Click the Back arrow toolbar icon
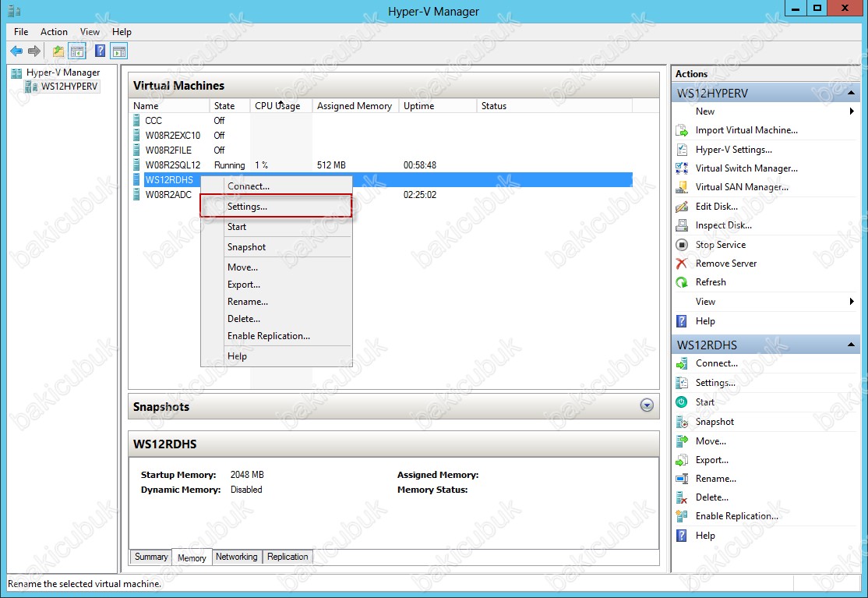Screen dimensions: 868x598 click(x=16, y=51)
